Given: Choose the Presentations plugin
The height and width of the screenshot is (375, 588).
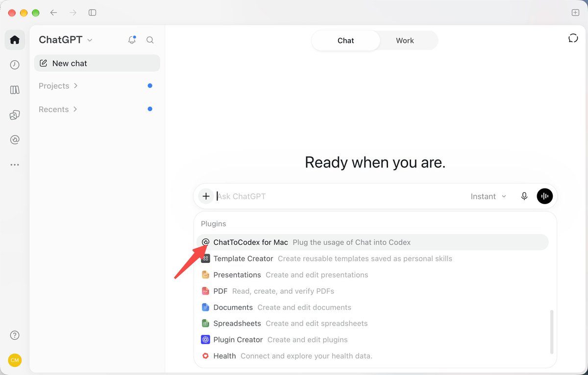Looking at the screenshot, I should (x=372, y=275).
